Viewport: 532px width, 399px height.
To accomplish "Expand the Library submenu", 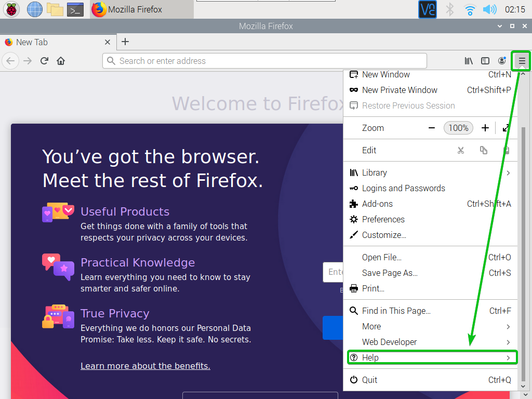I will [x=431, y=172].
